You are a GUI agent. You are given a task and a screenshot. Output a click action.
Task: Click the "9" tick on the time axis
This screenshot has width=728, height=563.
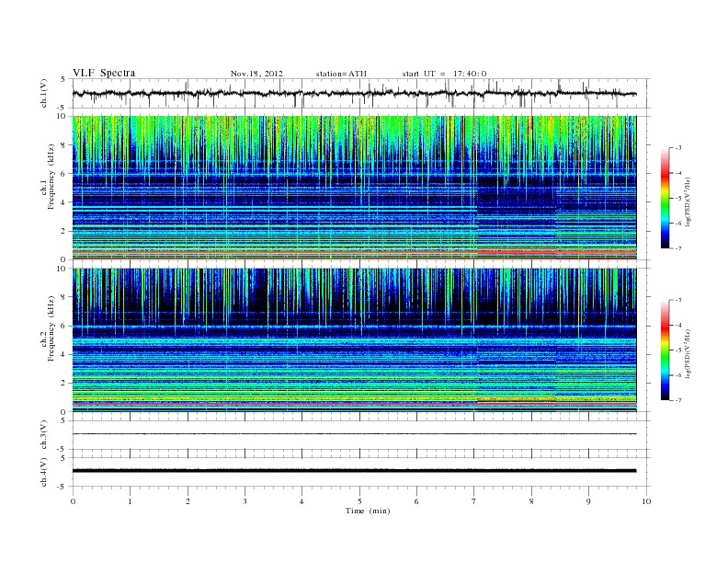point(588,501)
